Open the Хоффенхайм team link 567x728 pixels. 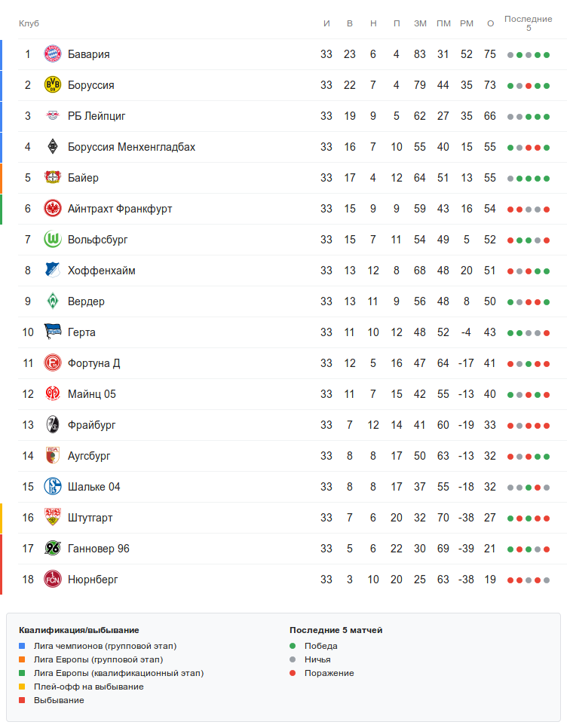(x=102, y=271)
